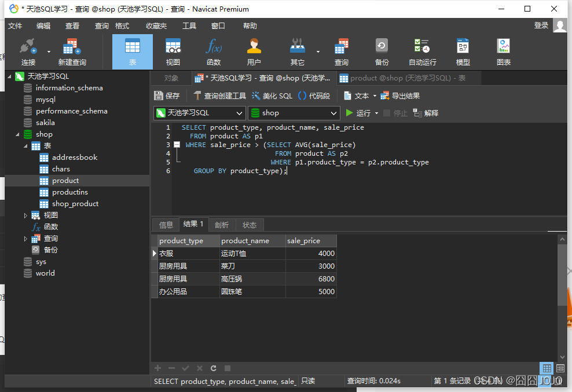Viewport: 572px width, 392px height.
Task: Open the 代码段 code snippets panel
Action: 314,96
